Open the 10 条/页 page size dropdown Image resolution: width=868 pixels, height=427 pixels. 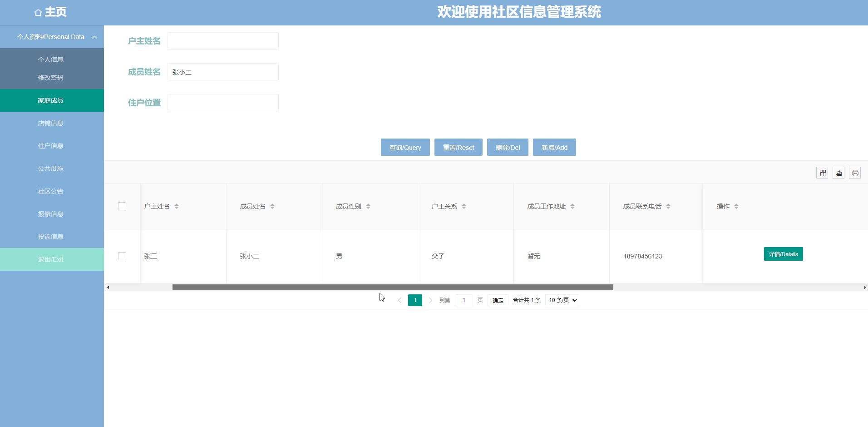tap(562, 300)
